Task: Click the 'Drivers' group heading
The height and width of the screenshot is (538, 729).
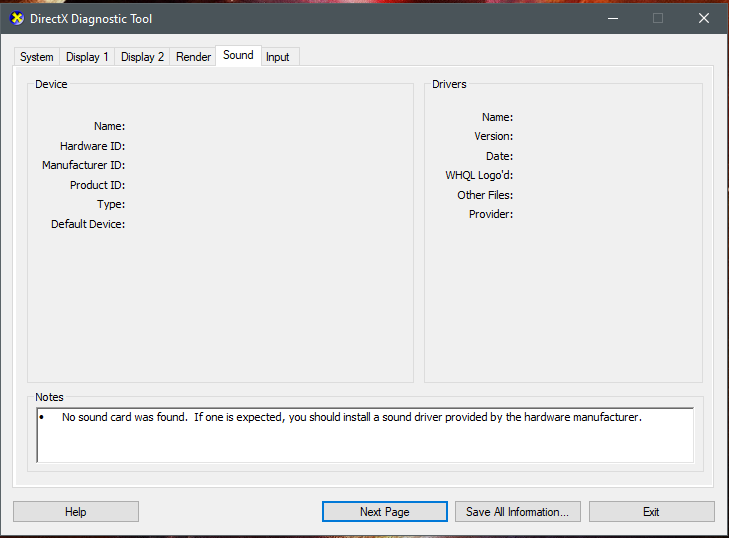Action: 449,84
